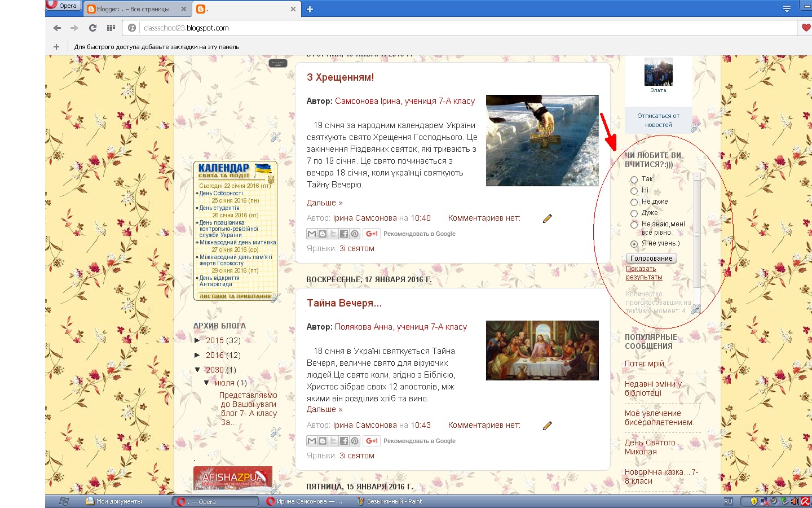812x508 pixels.
Task: Open the tab menu icon at top right
Action: pyautogui.click(x=787, y=8)
